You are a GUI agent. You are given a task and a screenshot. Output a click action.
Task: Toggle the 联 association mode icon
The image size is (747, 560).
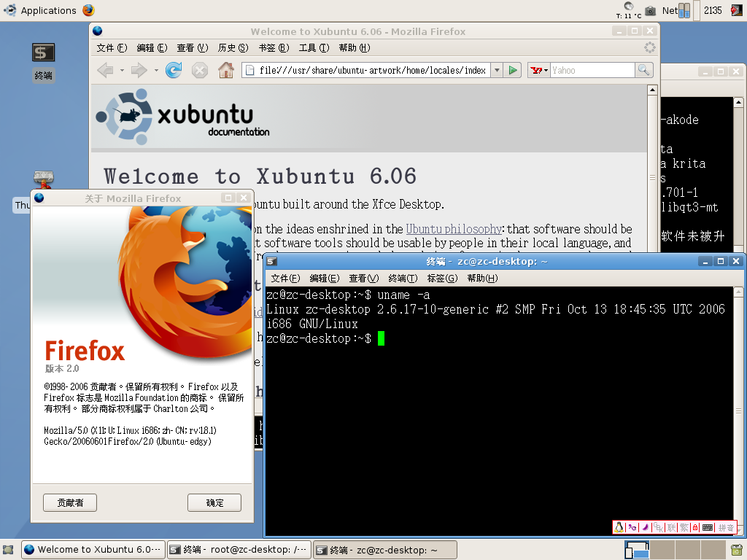coord(671,527)
